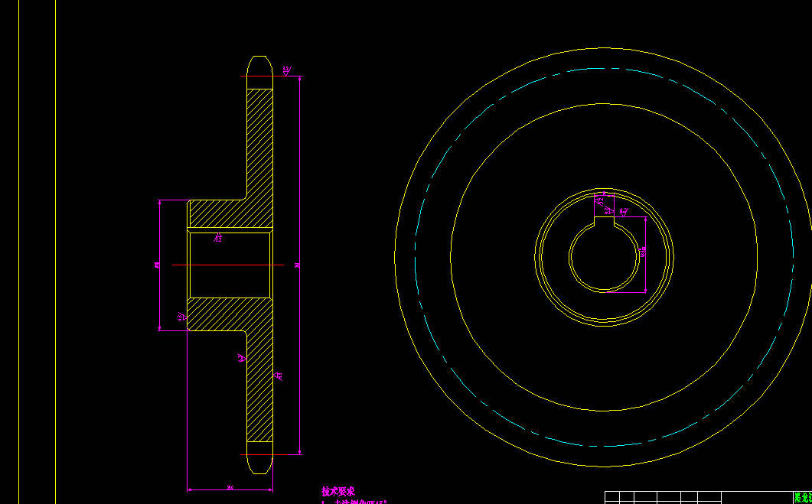The image size is (812, 504).
Task: Click the roughness symbol at the top tooth
Action: point(287,70)
